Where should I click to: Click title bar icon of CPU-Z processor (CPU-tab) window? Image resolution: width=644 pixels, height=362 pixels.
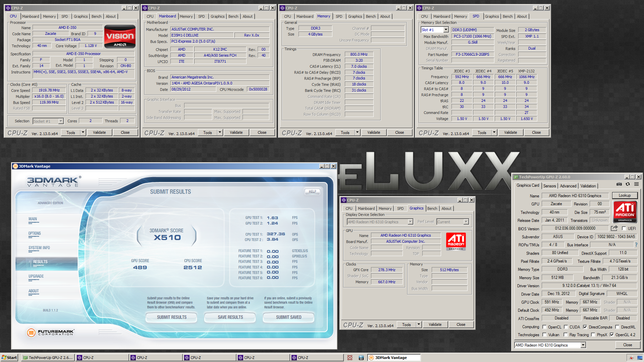pos(8,8)
